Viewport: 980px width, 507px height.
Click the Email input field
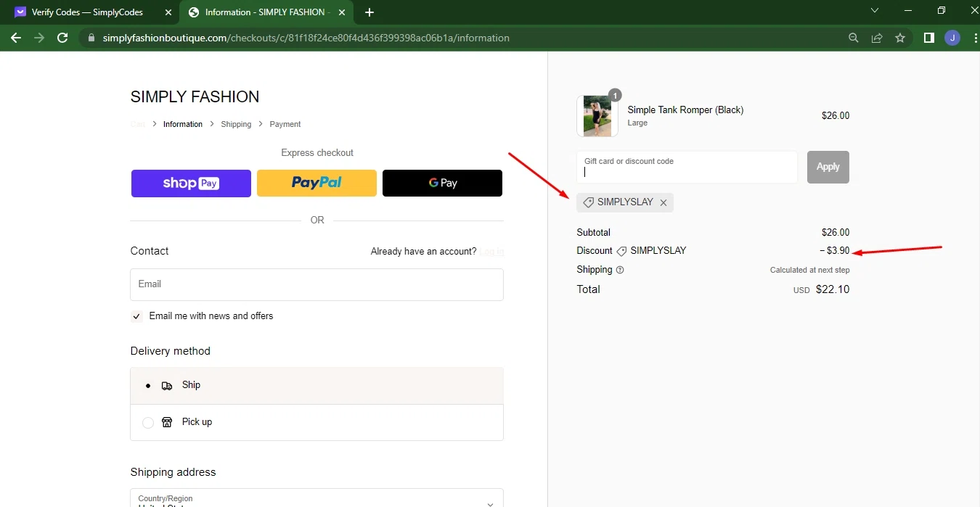pos(317,284)
